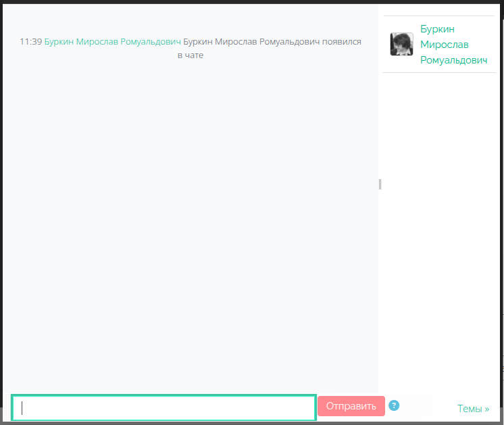The height and width of the screenshot is (425, 504).
Task: Open the avatar photo of Буркин Мирослав
Action: click(402, 44)
